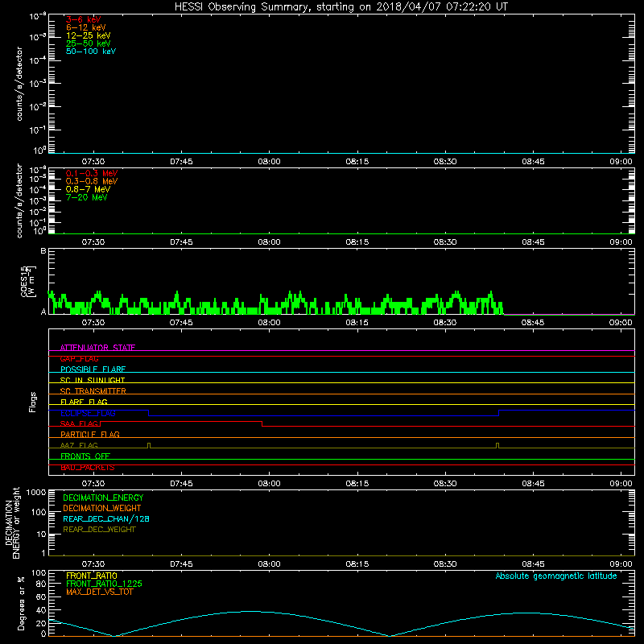Click the DECIMATION ENERGY or weight axis title
This screenshot has width=644, height=644.
coord(13,522)
